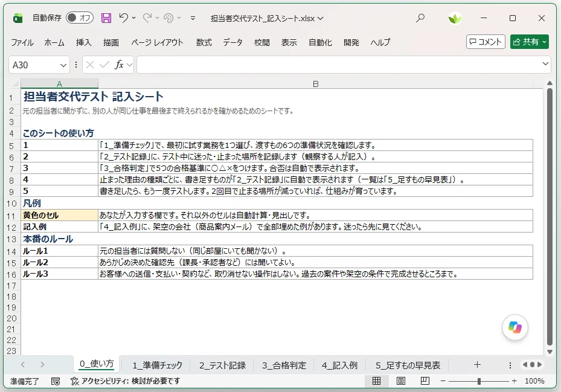This screenshot has height=392, width=561.
Task: Switch to the 描画 ribbon tab
Action: [x=111, y=42]
